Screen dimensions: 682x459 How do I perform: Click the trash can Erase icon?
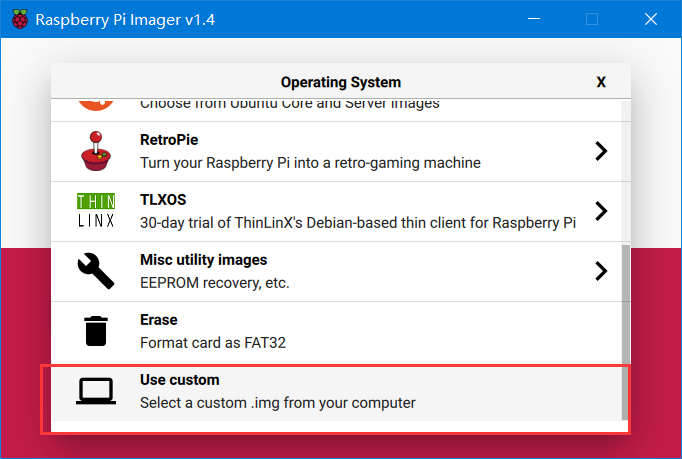96,331
